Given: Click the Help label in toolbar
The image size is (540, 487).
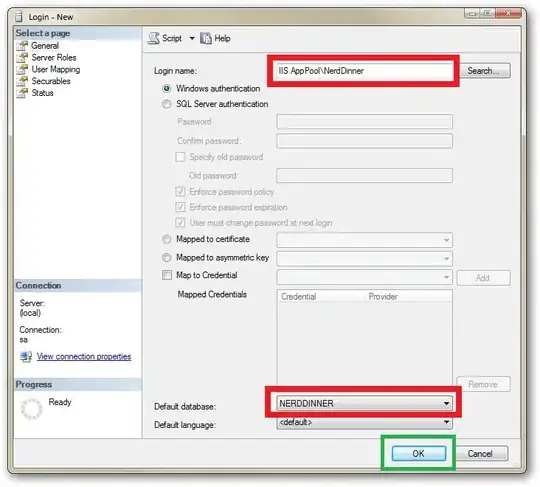Looking at the screenshot, I should (x=222, y=38).
